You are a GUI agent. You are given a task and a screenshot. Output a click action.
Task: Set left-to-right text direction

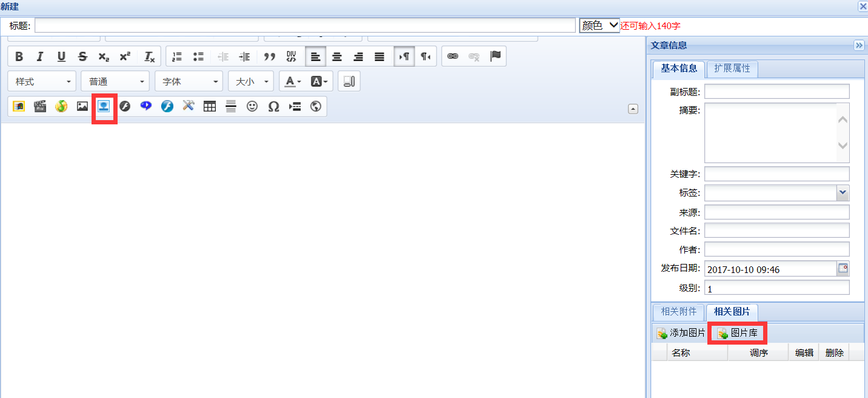(x=404, y=56)
